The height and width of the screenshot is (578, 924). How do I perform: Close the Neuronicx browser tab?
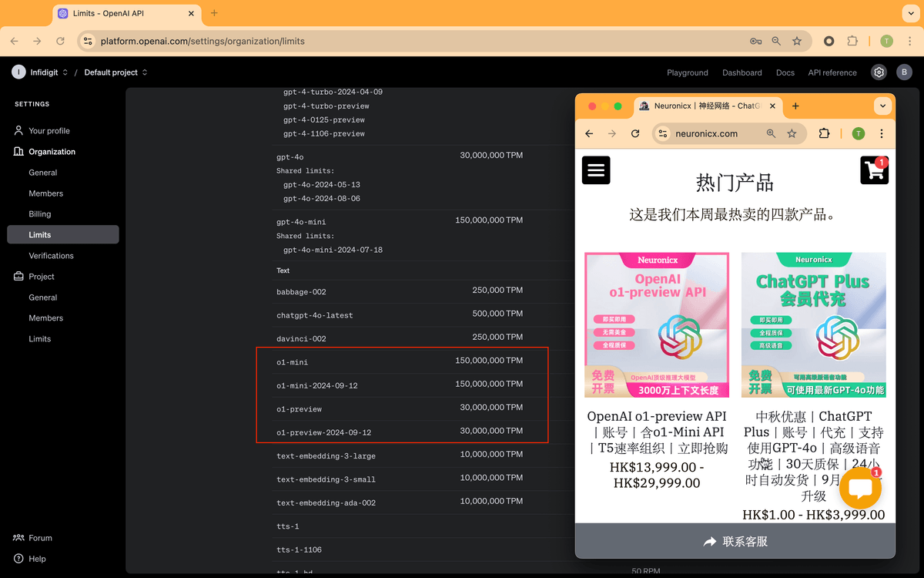click(771, 106)
